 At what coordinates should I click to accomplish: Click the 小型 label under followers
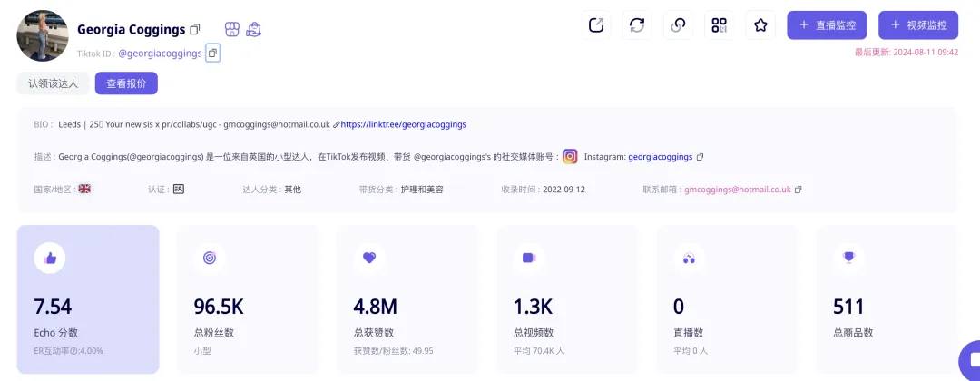(x=202, y=351)
